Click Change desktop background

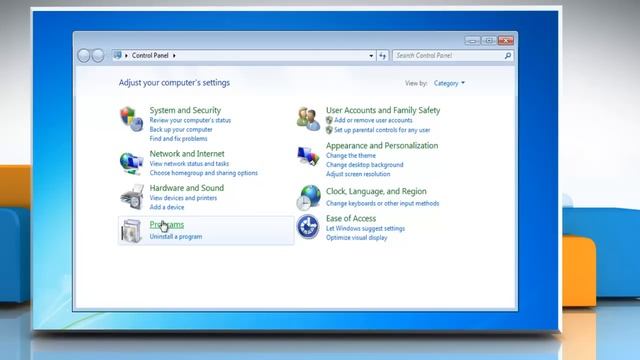pyautogui.click(x=364, y=165)
